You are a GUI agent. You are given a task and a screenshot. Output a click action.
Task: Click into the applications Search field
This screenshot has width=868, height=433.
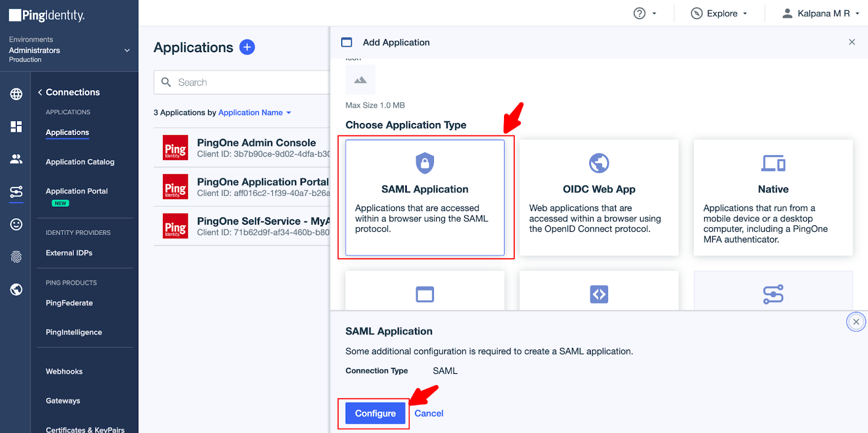pos(242,82)
